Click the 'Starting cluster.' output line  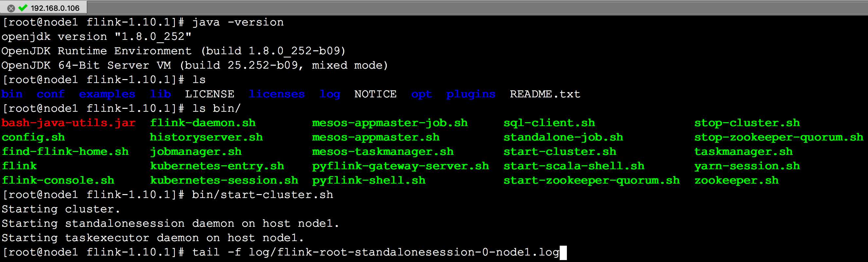click(61, 209)
